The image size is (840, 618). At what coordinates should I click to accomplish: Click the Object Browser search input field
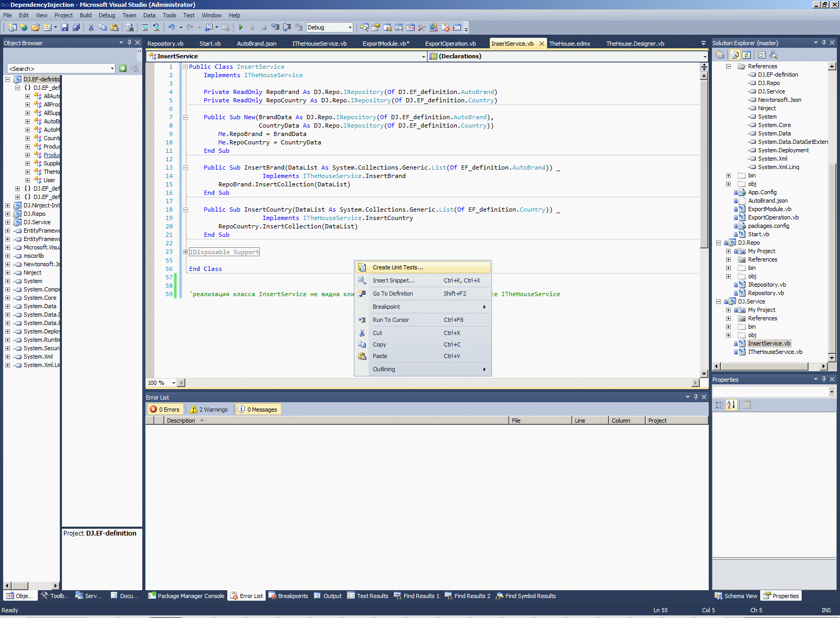pyautogui.click(x=59, y=69)
